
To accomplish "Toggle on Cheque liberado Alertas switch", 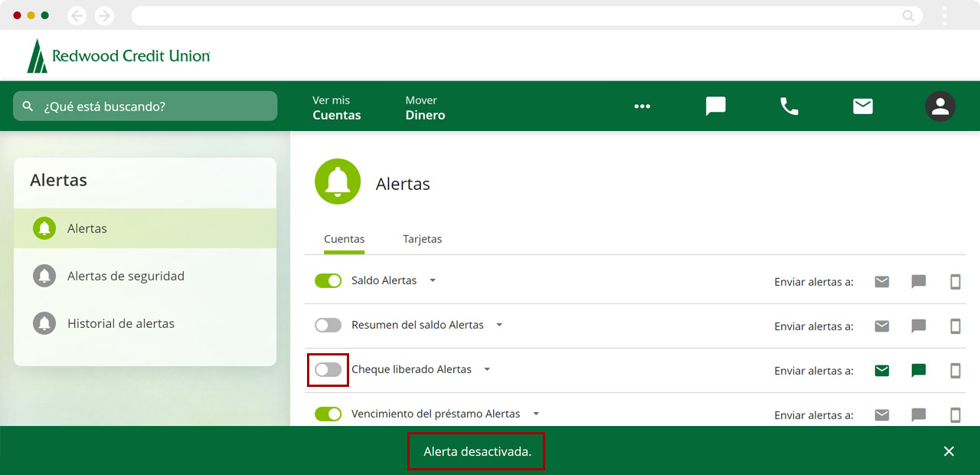I will click(328, 370).
